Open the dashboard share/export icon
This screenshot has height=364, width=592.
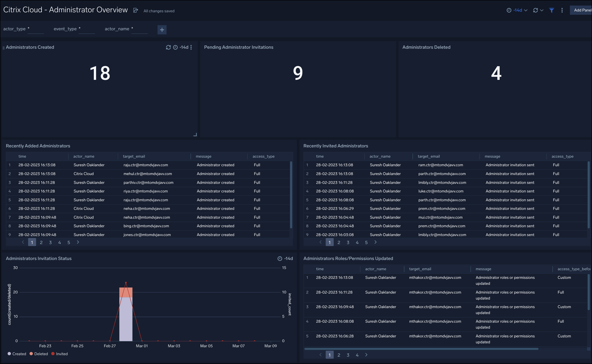pyautogui.click(x=136, y=10)
